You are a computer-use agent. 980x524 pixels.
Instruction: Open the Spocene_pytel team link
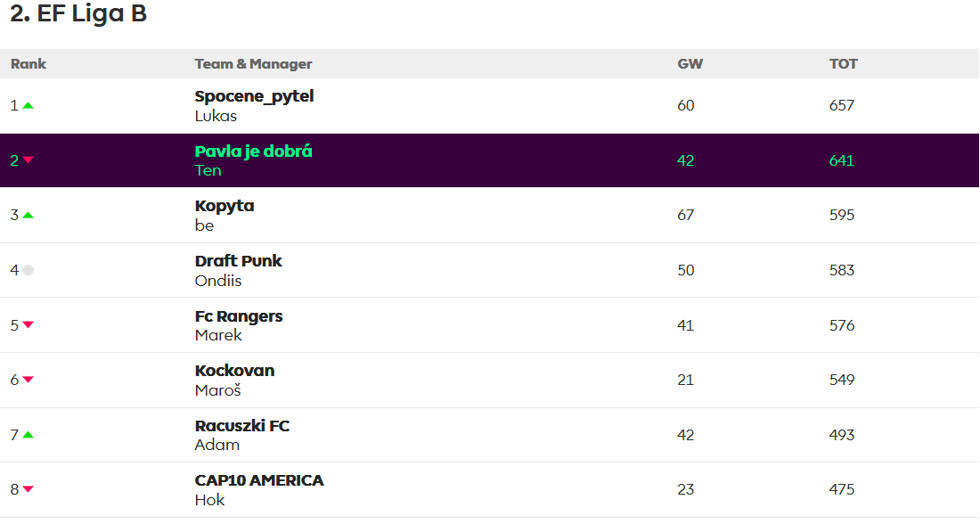tap(254, 96)
